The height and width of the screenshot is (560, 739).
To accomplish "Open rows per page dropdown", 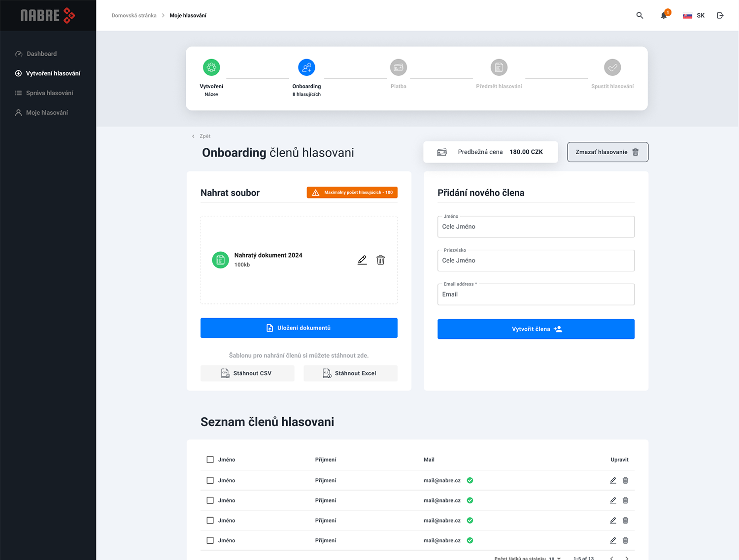I will point(555,558).
